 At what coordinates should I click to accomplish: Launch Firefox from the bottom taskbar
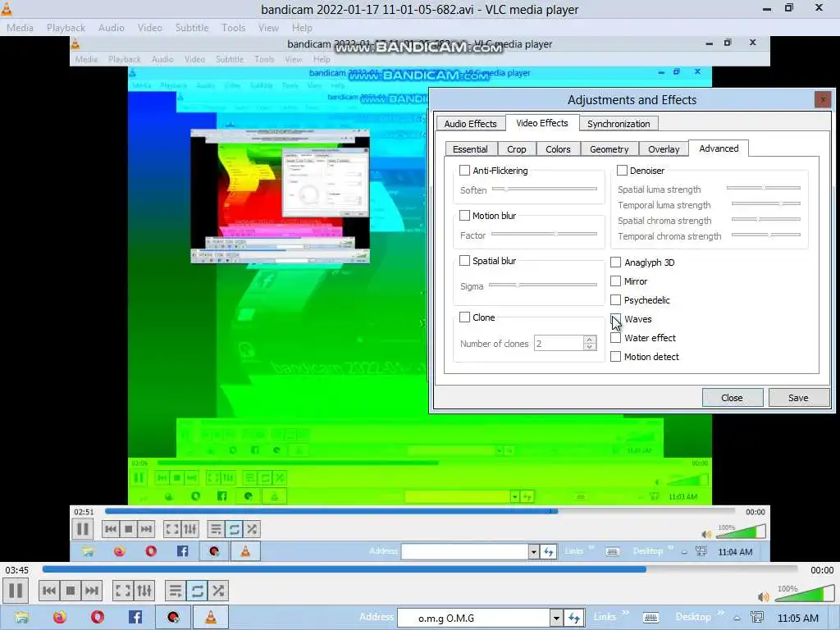pos(59,618)
